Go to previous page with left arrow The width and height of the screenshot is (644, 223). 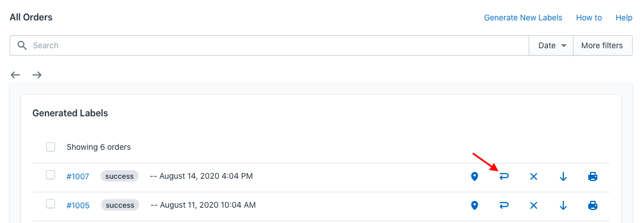tap(15, 74)
